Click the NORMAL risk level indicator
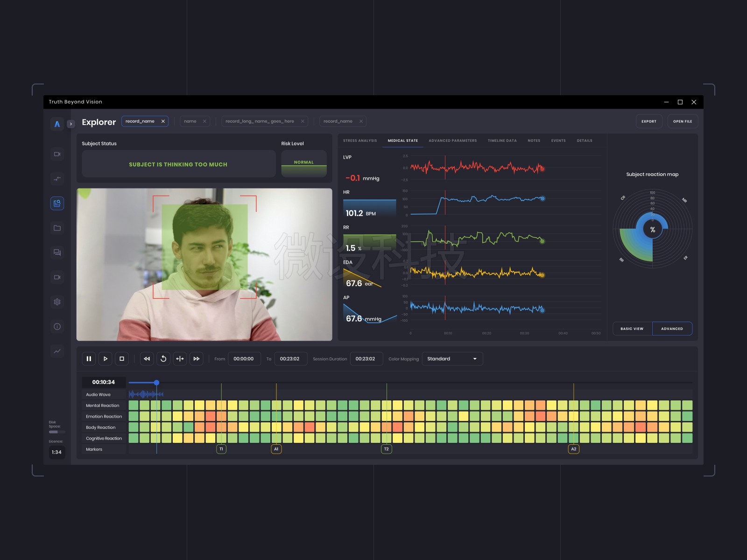747x560 pixels. pos(304,164)
